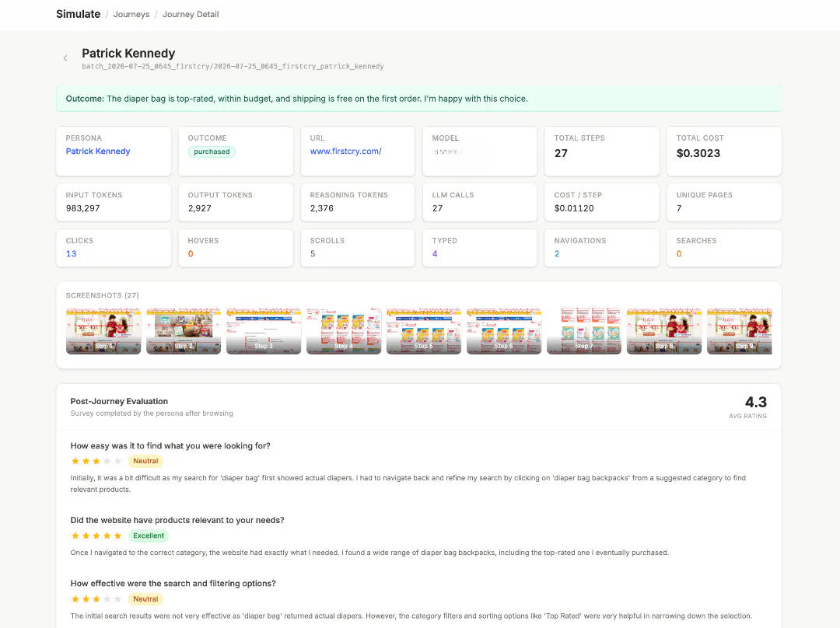Open the Navigations count 2
The image size is (840, 628).
[x=557, y=254]
